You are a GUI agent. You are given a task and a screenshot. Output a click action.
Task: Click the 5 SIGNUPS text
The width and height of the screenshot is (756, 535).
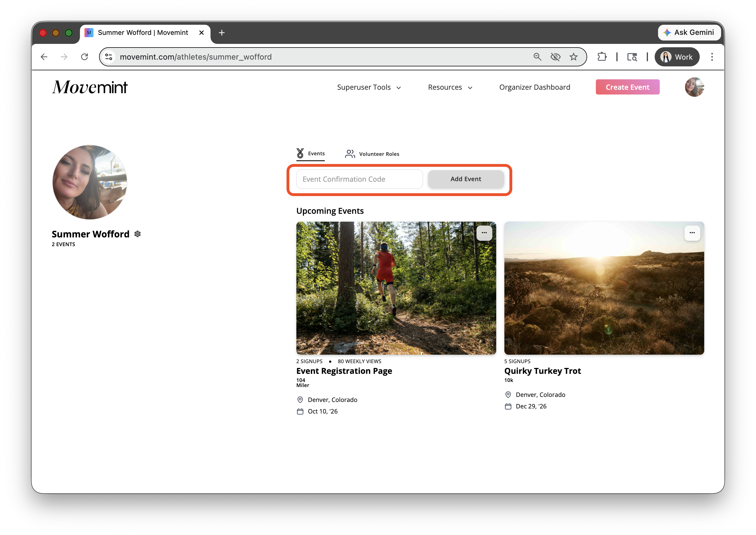pos(517,361)
